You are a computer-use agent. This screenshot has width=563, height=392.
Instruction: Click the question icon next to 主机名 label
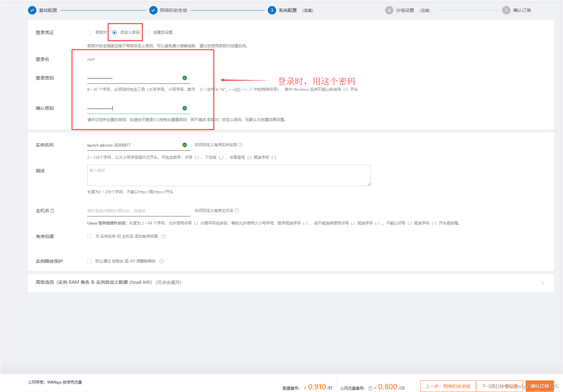click(52, 211)
